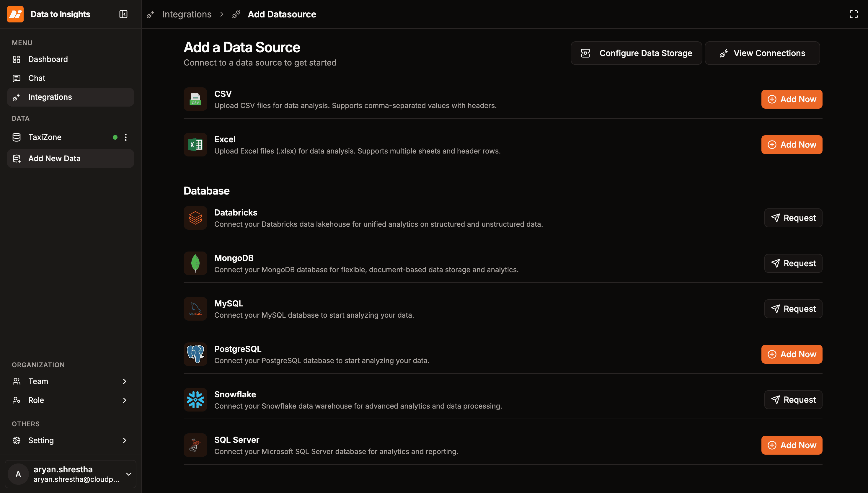Open Chat from the menu
868x493 pixels.
71,78
